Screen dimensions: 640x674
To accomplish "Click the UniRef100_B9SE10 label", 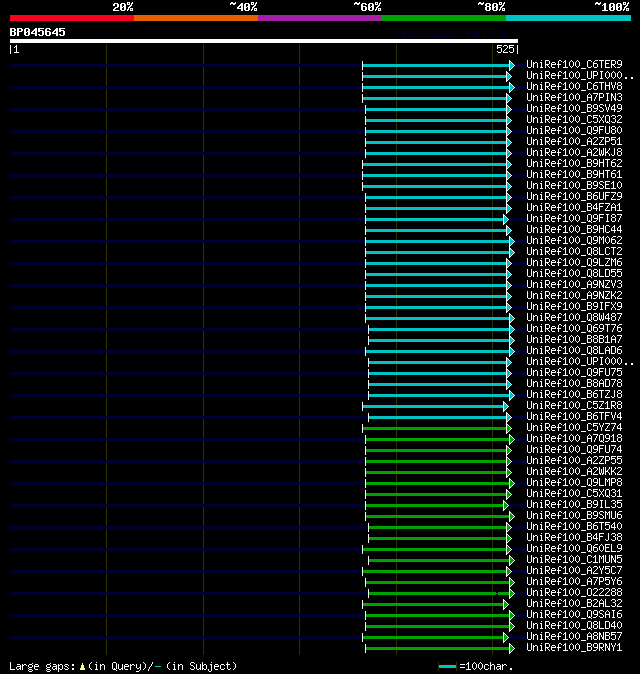I will (574, 185).
